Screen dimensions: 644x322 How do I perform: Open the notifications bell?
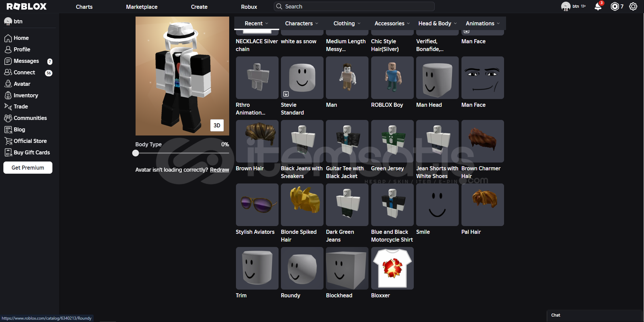click(598, 6)
